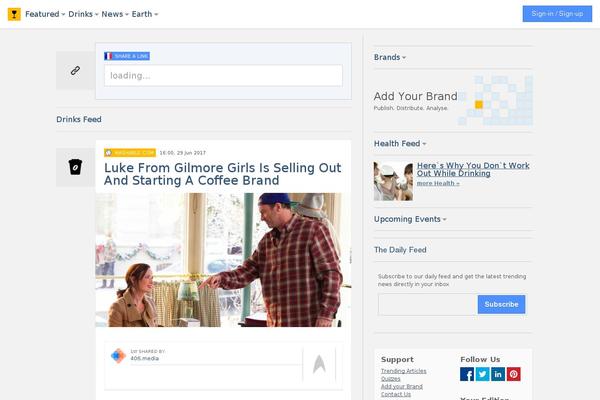Click the daily feed email input field
This screenshot has height=400, width=600.
pos(428,304)
